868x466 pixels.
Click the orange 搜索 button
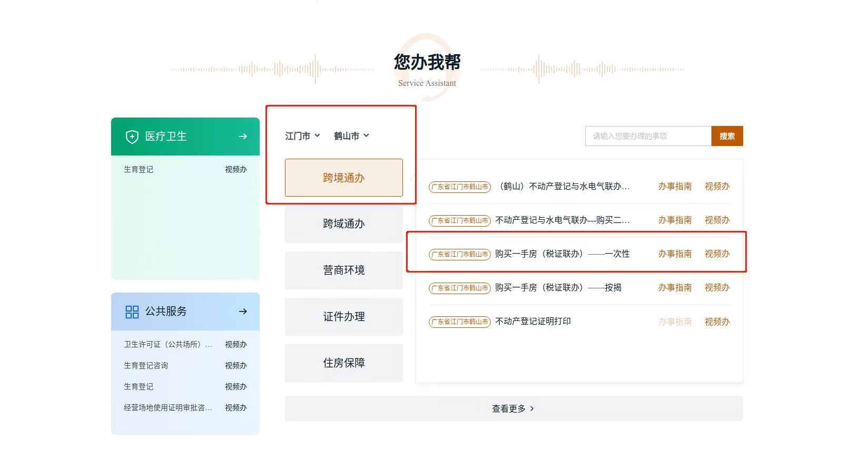pos(727,136)
